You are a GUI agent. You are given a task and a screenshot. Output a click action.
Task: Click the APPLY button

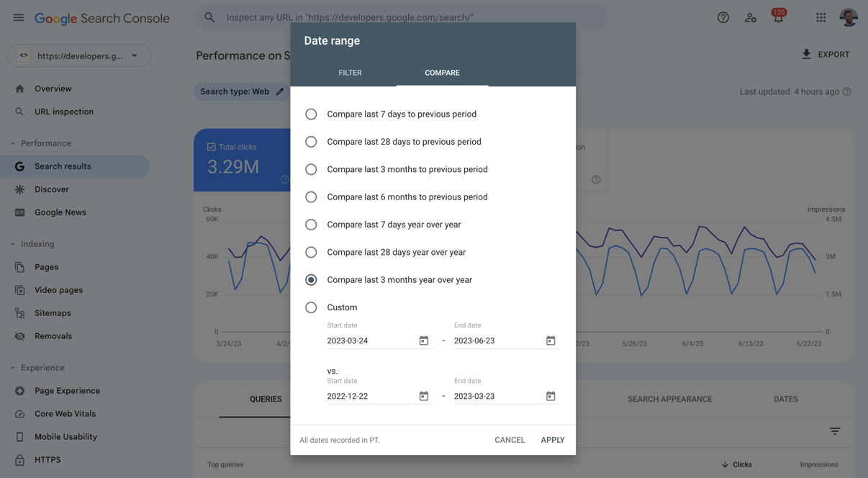(x=552, y=440)
